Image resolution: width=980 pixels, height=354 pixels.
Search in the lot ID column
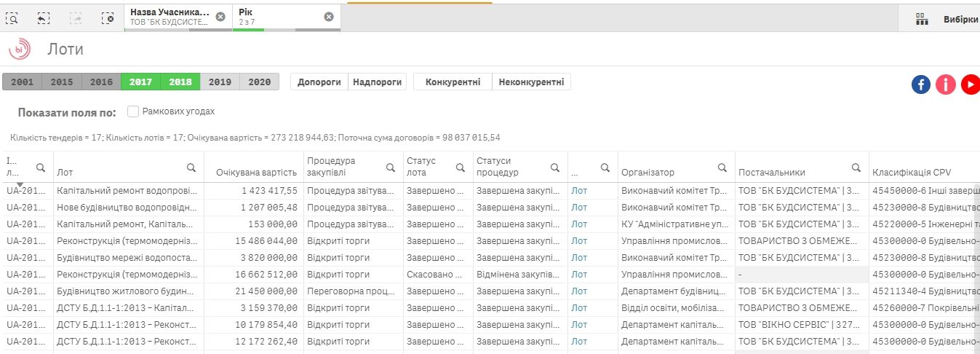point(41,168)
